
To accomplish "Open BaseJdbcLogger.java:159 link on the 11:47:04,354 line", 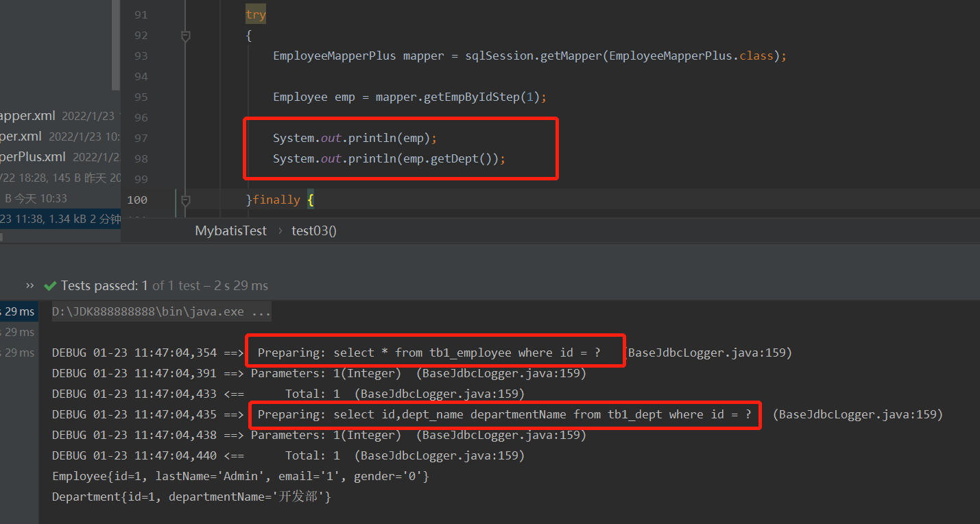I will click(x=706, y=353).
